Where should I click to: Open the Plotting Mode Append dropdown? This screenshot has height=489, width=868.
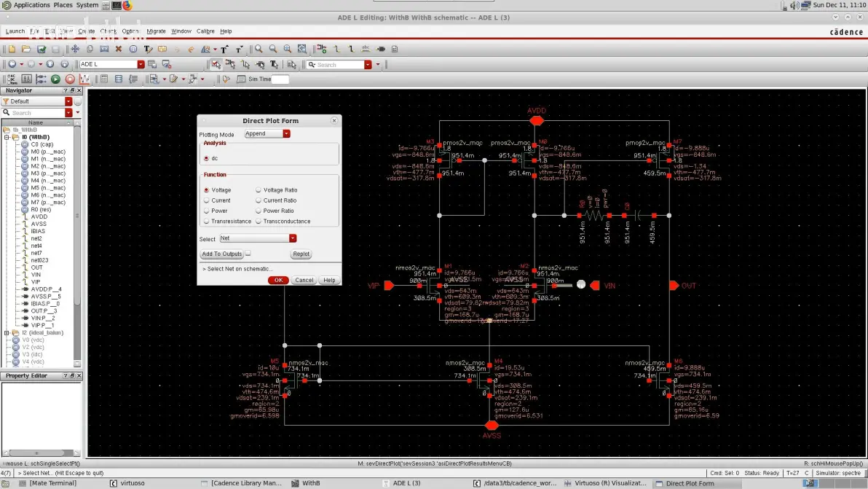267,133
